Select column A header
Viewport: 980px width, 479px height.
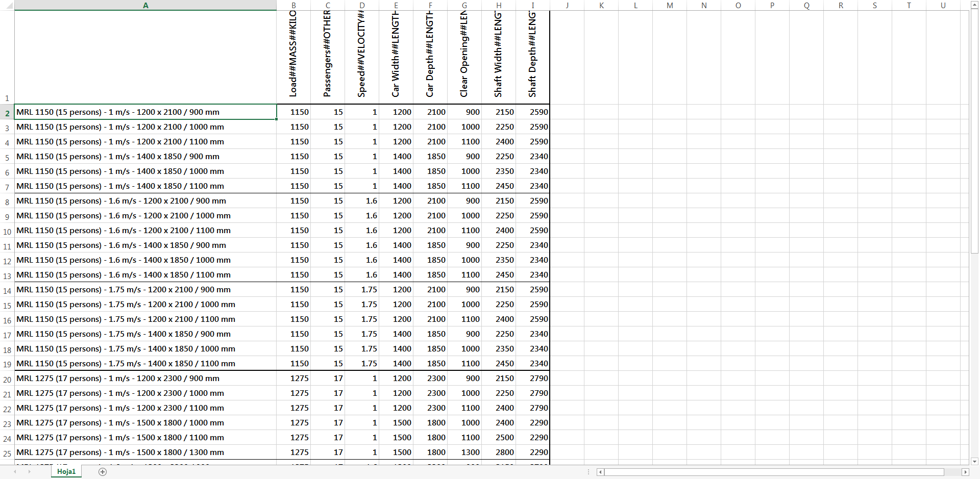click(x=145, y=5)
